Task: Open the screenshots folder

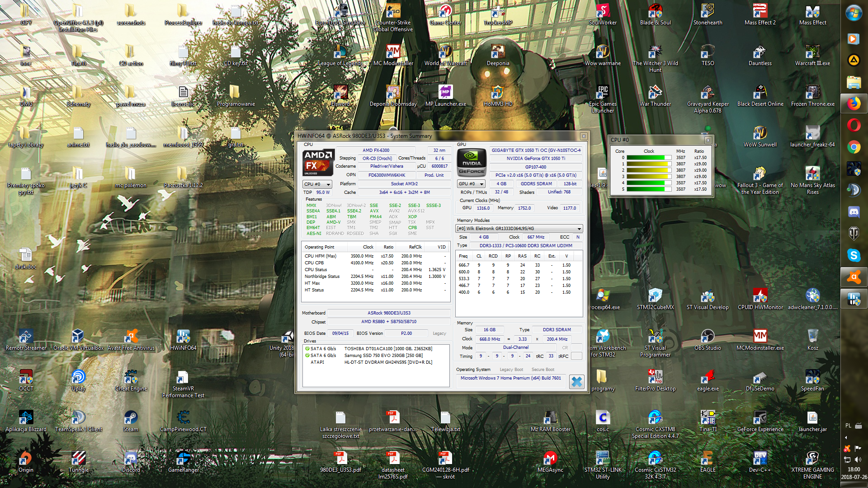Action: [x=131, y=14]
